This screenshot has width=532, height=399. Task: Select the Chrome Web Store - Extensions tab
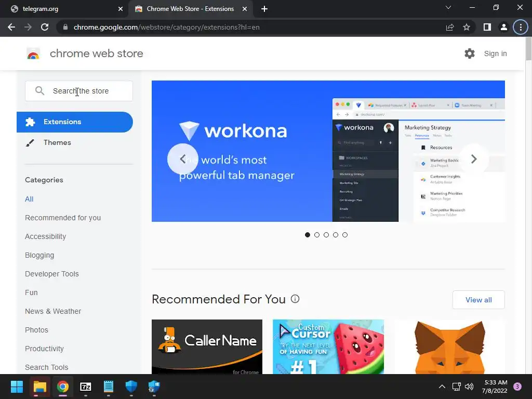191,9
